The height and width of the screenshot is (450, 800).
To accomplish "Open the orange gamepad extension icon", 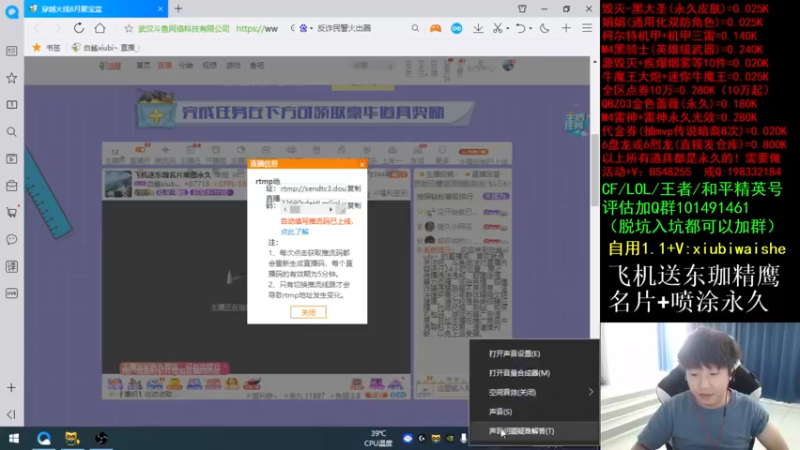I will point(435,29).
